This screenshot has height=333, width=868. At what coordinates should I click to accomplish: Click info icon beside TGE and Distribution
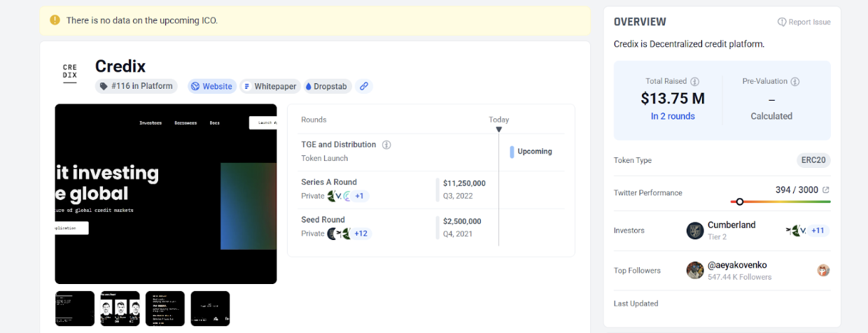386,145
